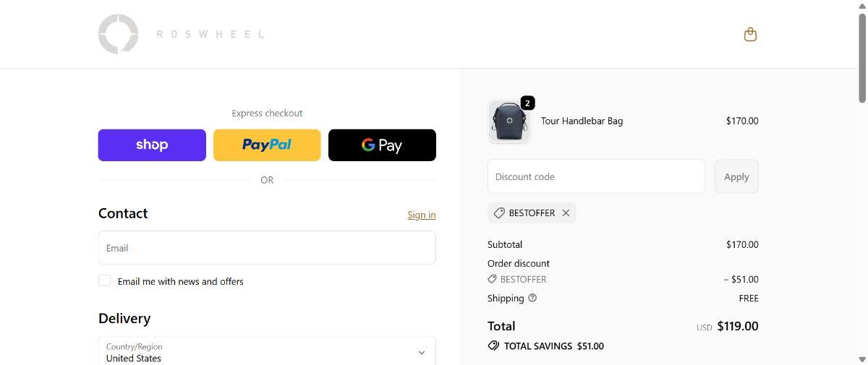Click the Apply discount button
Viewport: 868px width, 365px height.
click(736, 176)
